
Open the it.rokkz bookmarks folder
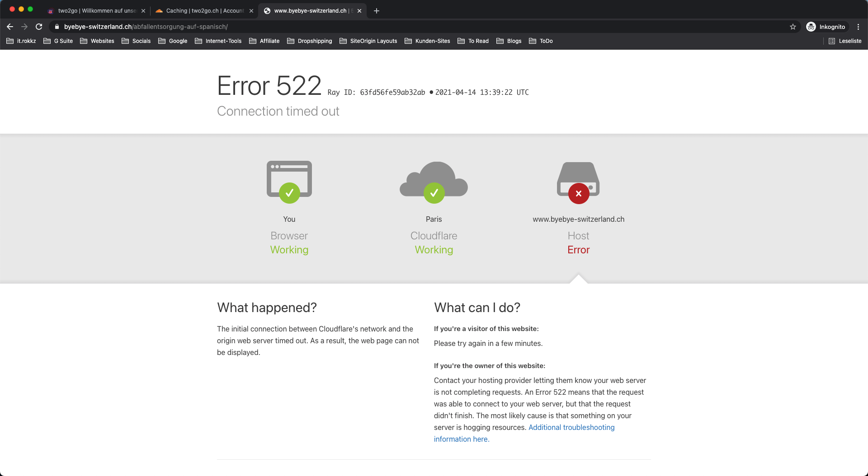click(21, 41)
